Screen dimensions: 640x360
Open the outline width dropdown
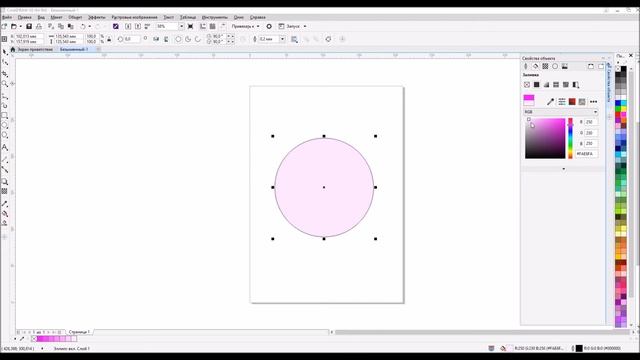click(282, 39)
